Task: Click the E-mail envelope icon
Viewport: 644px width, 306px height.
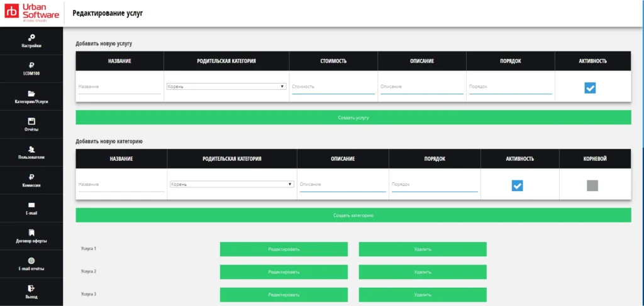Action: pyautogui.click(x=31, y=205)
